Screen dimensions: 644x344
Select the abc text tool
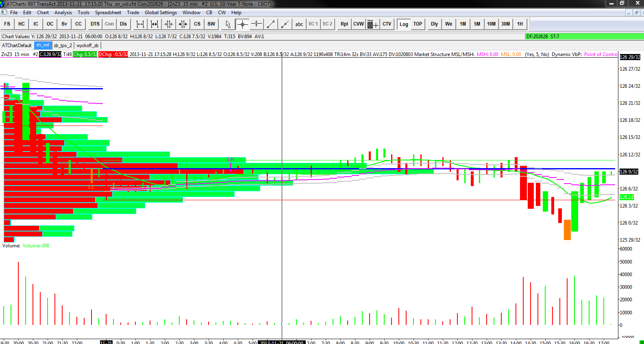click(299, 24)
